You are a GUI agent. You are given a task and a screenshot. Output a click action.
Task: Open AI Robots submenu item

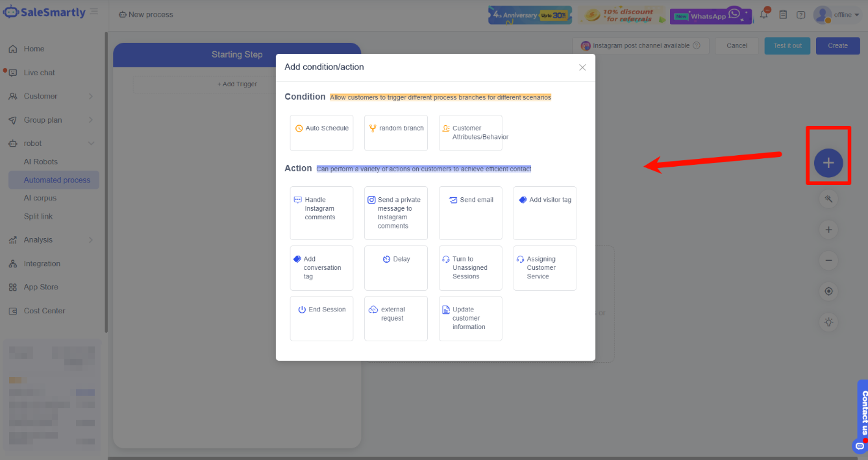click(x=41, y=162)
